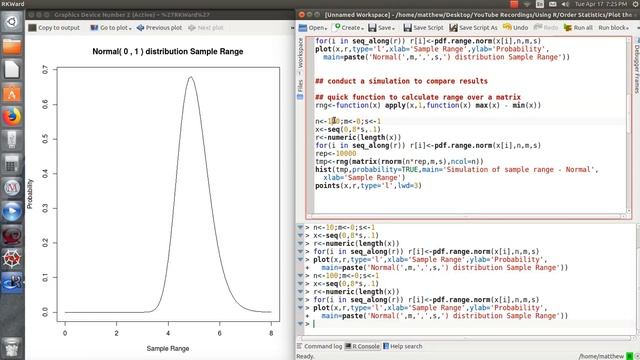Click the clock showing Tue Apr 17

click(601, 4)
